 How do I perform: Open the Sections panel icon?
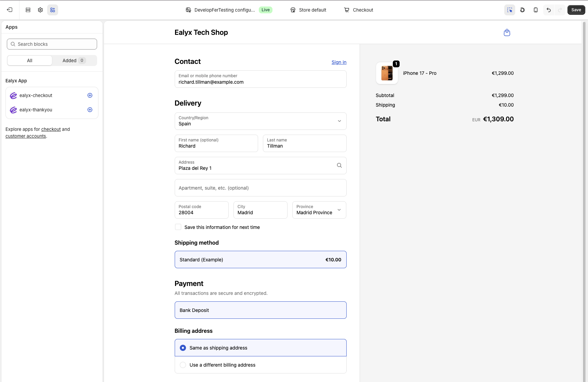pos(28,10)
